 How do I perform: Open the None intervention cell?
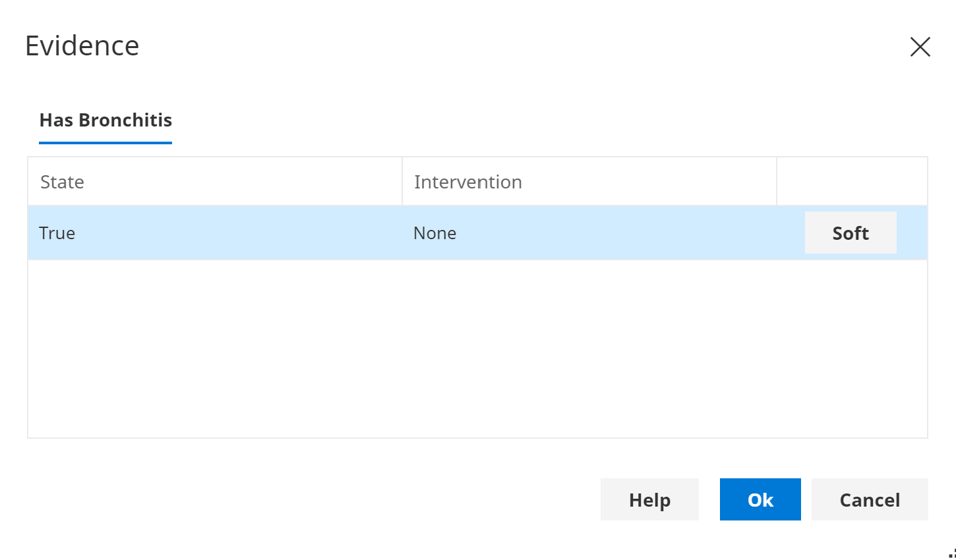click(x=434, y=233)
